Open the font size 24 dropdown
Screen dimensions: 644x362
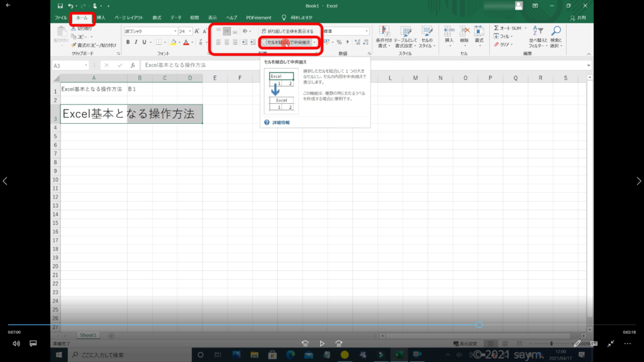click(x=189, y=31)
